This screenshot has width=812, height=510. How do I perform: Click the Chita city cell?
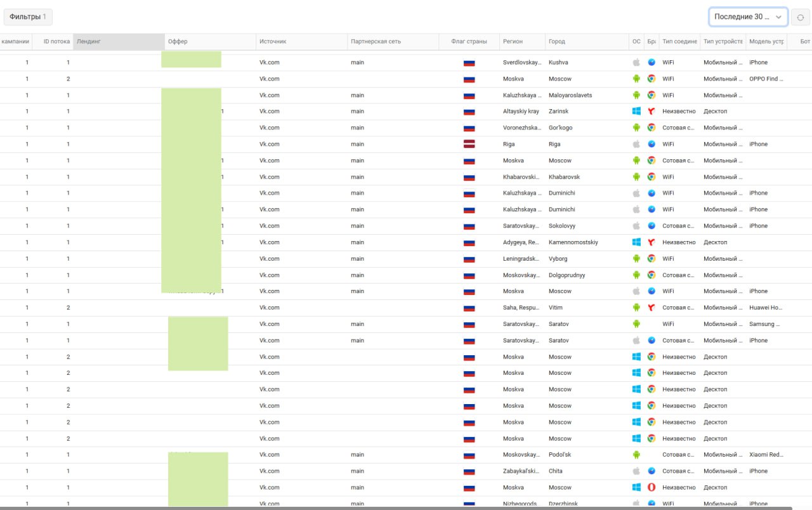[x=556, y=471]
